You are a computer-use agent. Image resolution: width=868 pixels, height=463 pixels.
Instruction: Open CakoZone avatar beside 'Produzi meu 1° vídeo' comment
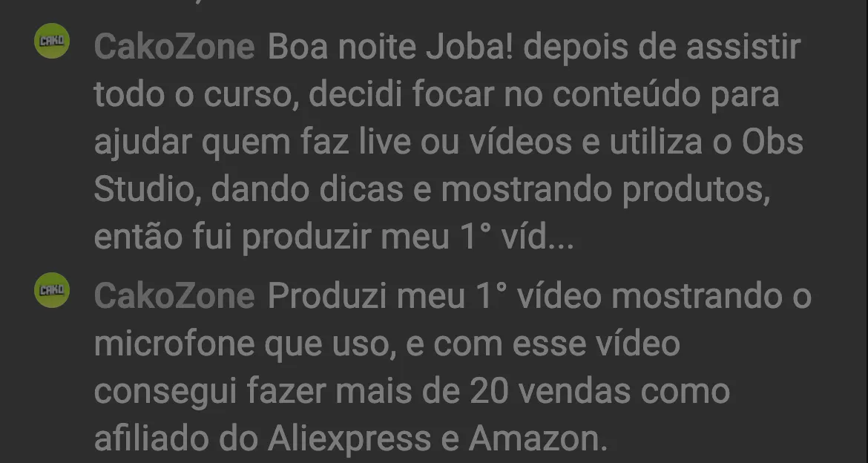coord(52,289)
